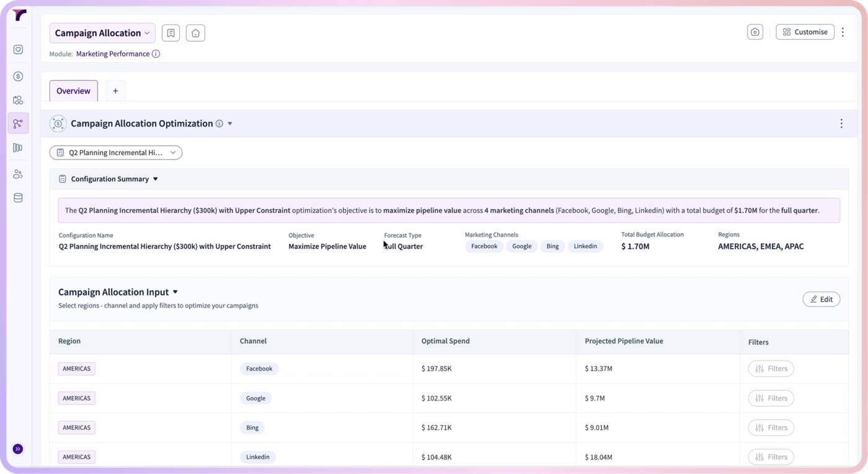Open Filters for AMERICAS Facebook row
This screenshot has width=868, height=474.
[771, 369]
